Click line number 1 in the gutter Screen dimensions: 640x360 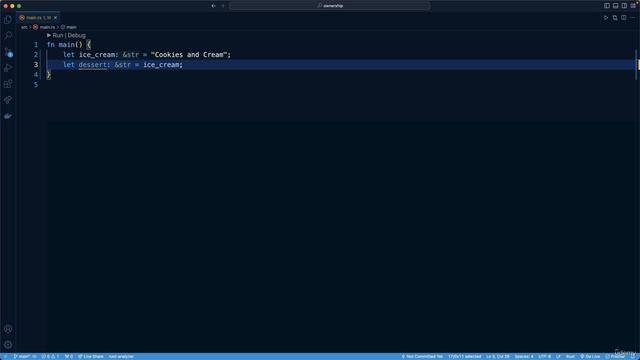tap(36, 44)
